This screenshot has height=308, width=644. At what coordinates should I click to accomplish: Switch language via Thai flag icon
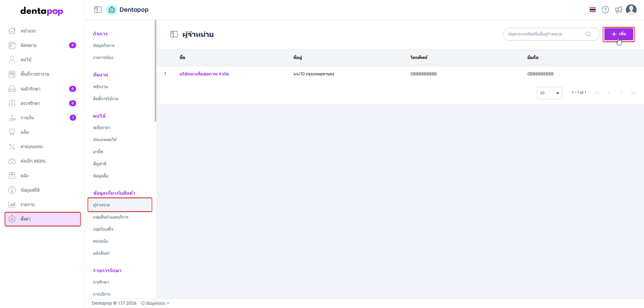point(592,10)
